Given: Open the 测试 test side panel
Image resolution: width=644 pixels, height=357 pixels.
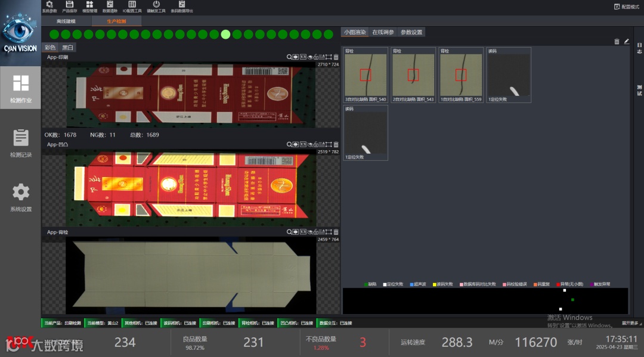Looking at the screenshot, I should (639, 90).
